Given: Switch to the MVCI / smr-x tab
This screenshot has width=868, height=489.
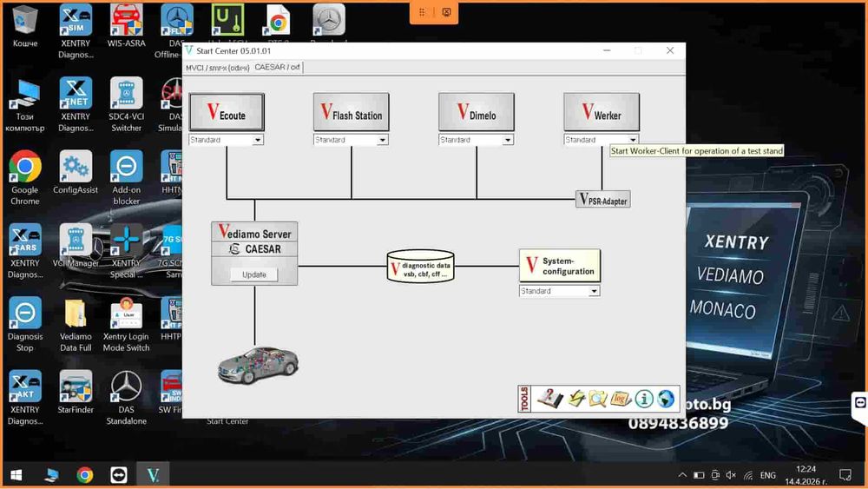Looking at the screenshot, I should (x=218, y=68).
